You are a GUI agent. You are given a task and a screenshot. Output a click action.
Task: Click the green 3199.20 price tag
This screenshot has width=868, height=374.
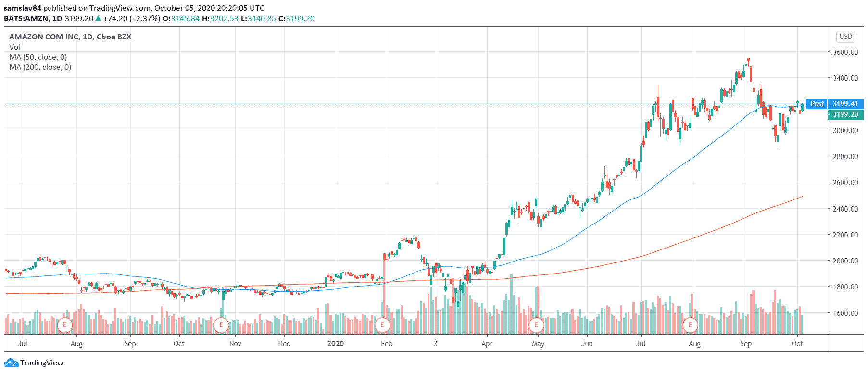click(845, 114)
